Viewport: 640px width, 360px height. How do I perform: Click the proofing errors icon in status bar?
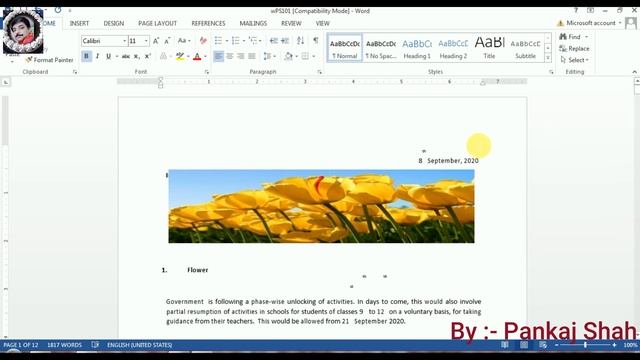[95, 345]
